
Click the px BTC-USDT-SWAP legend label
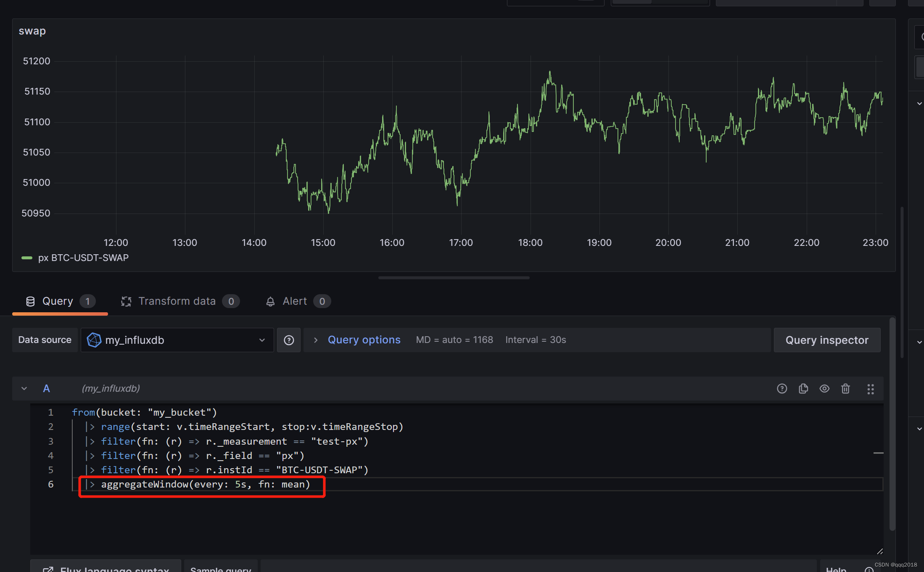(83, 258)
